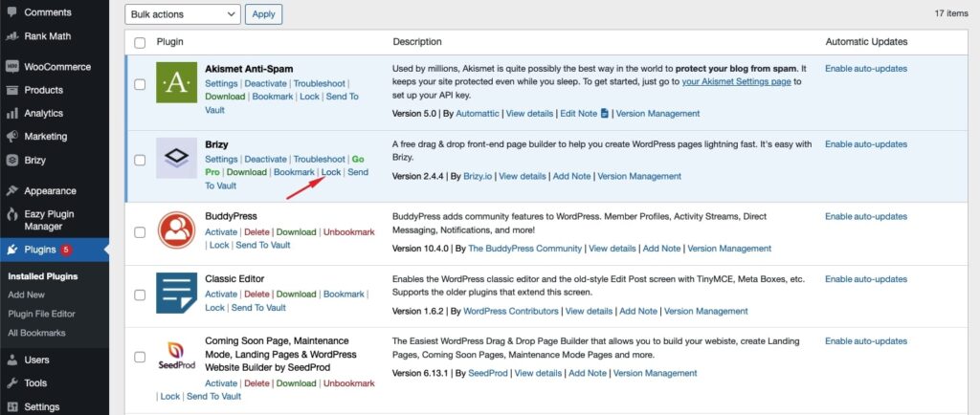The height and width of the screenshot is (415, 980).
Task: Open Akismet Settings page link in description
Action: tap(736, 81)
